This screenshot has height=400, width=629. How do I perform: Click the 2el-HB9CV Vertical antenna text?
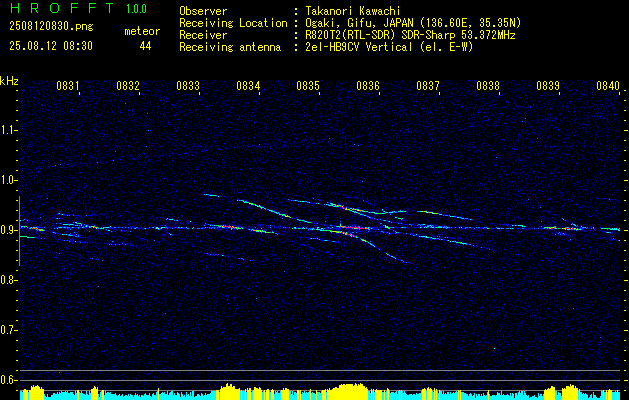(x=389, y=47)
